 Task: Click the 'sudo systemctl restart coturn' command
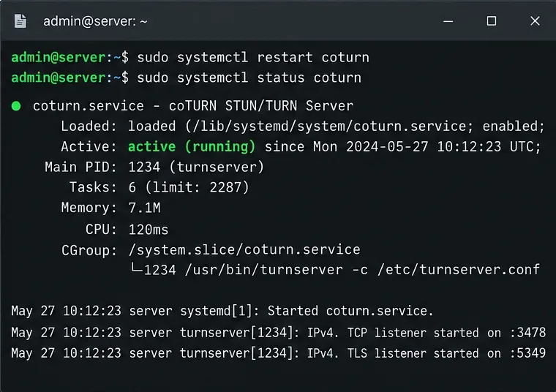point(253,58)
